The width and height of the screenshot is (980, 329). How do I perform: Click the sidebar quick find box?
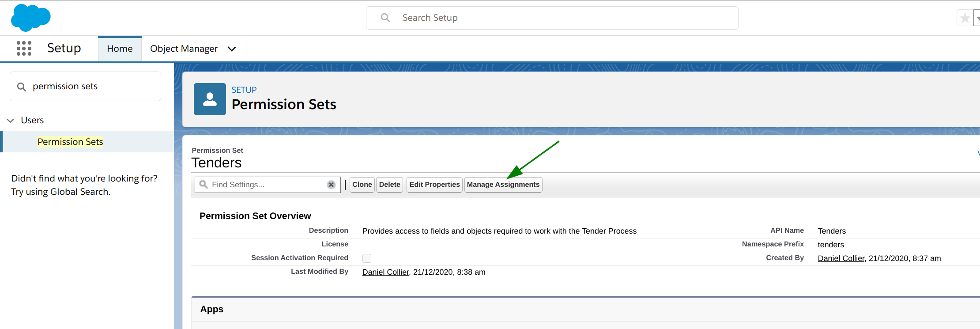coord(85,87)
